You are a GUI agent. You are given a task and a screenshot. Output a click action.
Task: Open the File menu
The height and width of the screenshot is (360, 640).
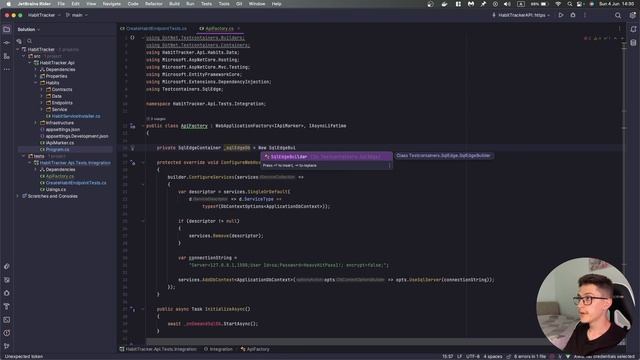point(61,4)
